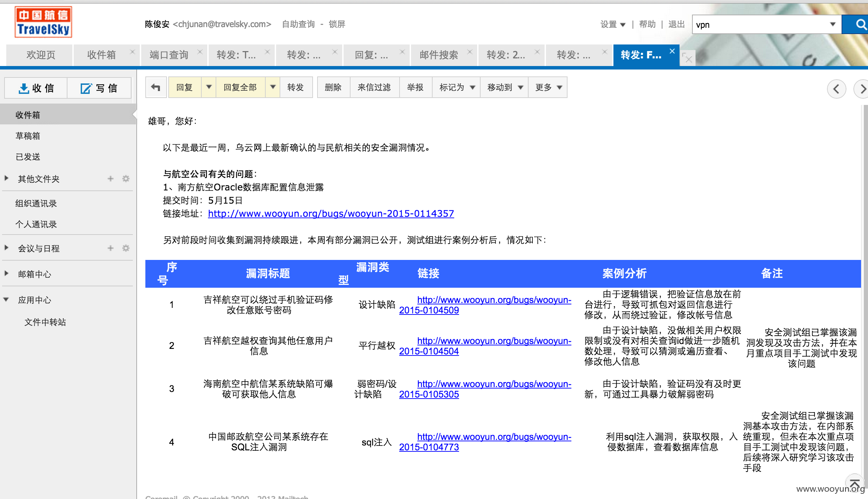Image resolution: width=868 pixels, height=499 pixels.
Task: Click the 转发 button
Action: pos(296,87)
